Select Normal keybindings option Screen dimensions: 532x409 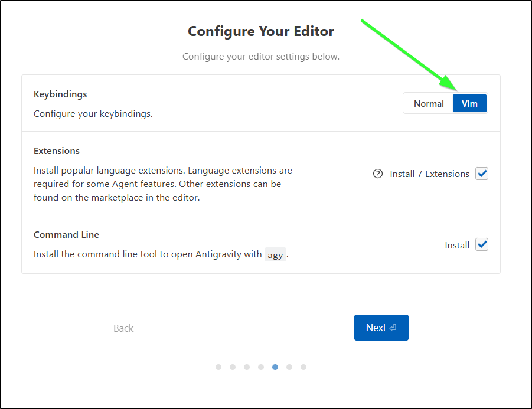(428, 103)
